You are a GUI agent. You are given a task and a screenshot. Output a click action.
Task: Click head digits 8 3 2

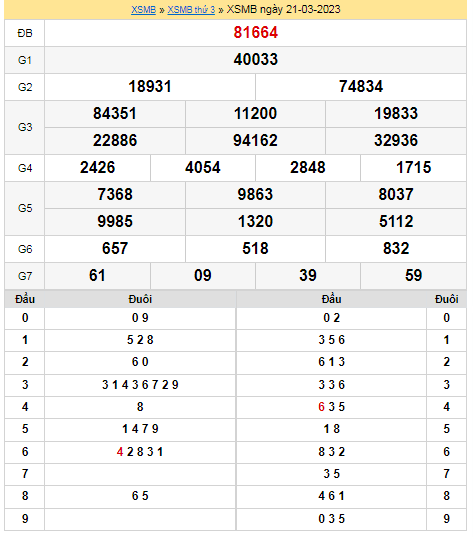click(x=332, y=452)
